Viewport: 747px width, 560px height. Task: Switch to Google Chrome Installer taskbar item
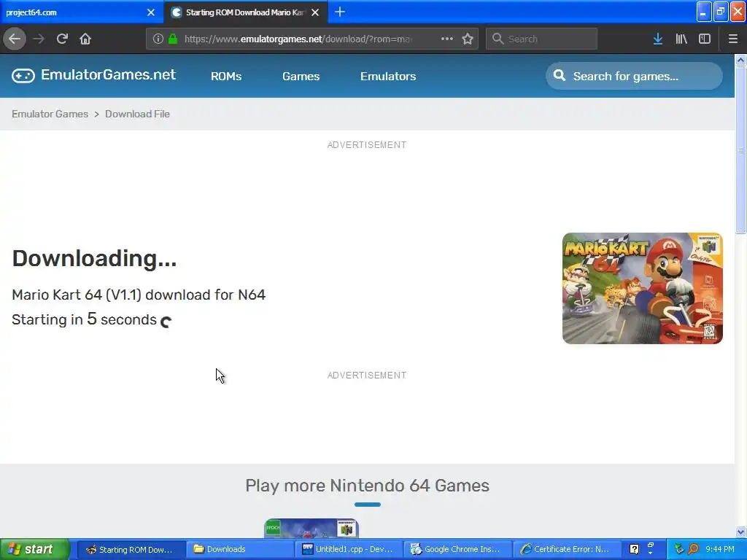457,549
